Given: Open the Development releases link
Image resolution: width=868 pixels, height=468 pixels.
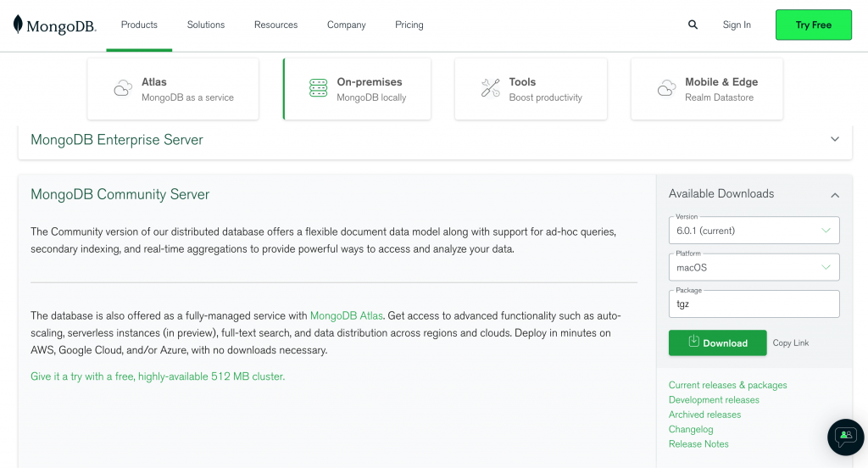Looking at the screenshot, I should click(714, 400).
